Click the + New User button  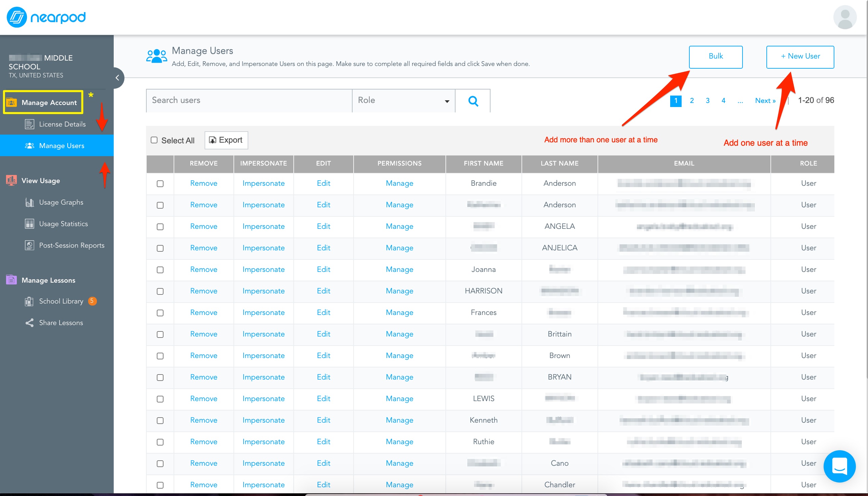(800, 57)
